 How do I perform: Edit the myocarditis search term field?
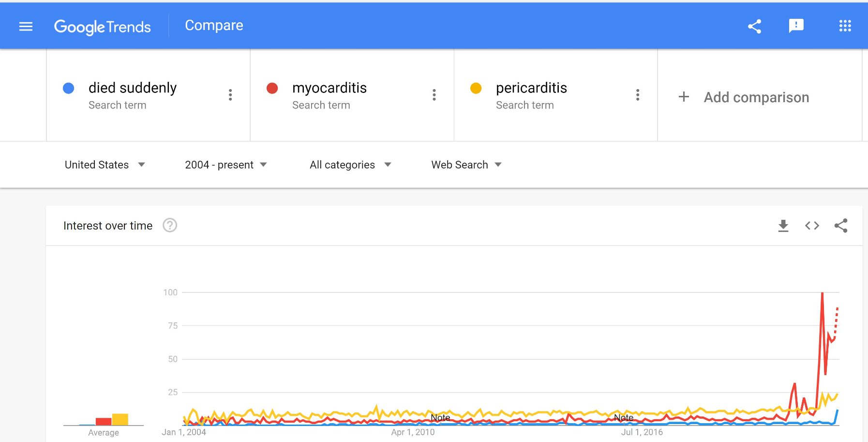329,88
